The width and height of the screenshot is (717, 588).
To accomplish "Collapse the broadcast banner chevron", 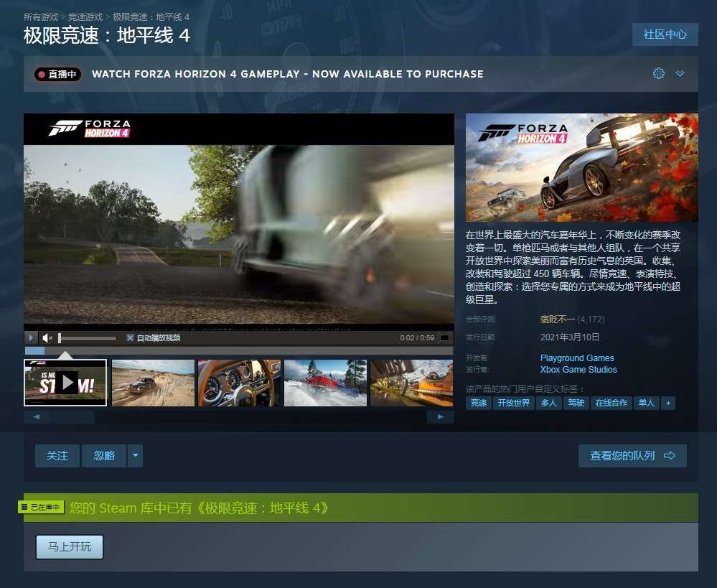I will coord(680,73).
